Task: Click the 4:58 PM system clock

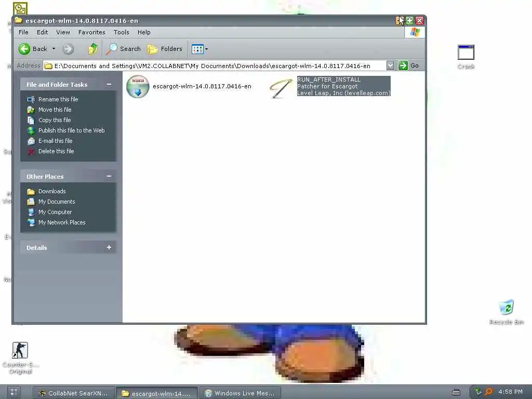Action: coord(510,392)
